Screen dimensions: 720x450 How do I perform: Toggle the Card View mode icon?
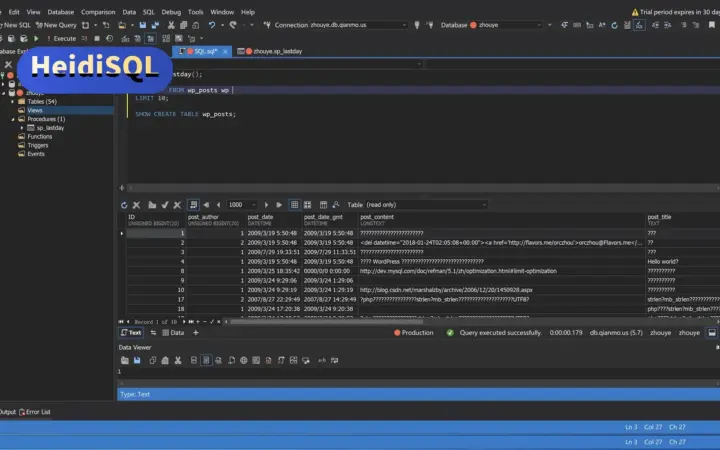[307, 205]
